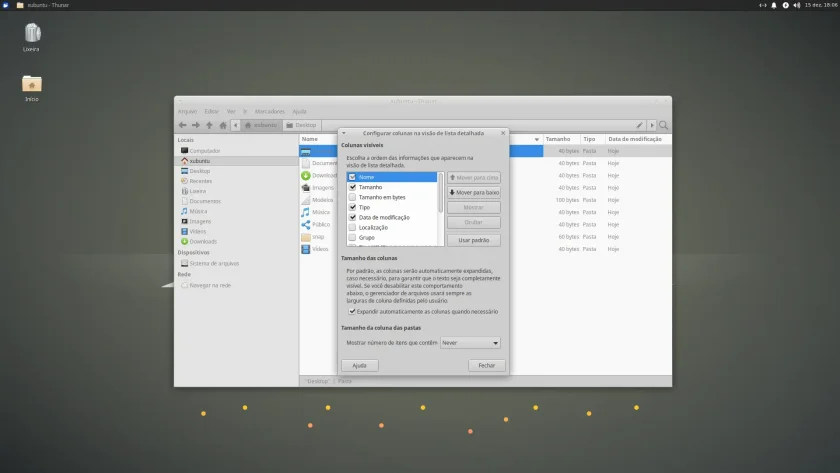Open the Marcadores menu
The width and height of the screenshot is (840, 473).
269,111
